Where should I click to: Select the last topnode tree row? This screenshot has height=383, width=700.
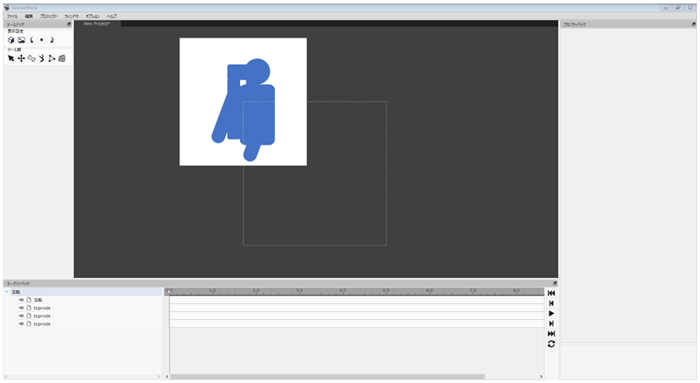pyautogui.click(x=89, y=324)
